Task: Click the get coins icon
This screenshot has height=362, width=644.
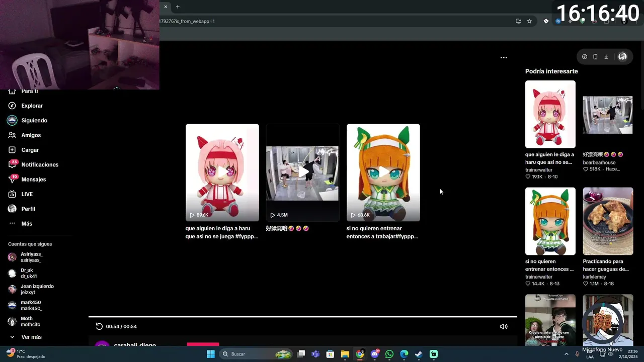Action: coord(584,57)
